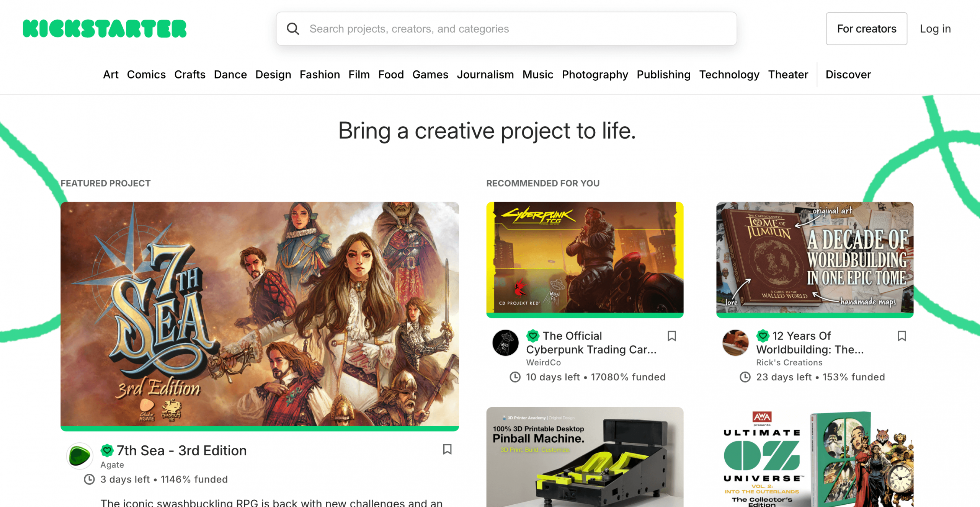Viewport: 980px width, 507px height.
Task: Open the Technology category
Action: [x=729, y=75]
